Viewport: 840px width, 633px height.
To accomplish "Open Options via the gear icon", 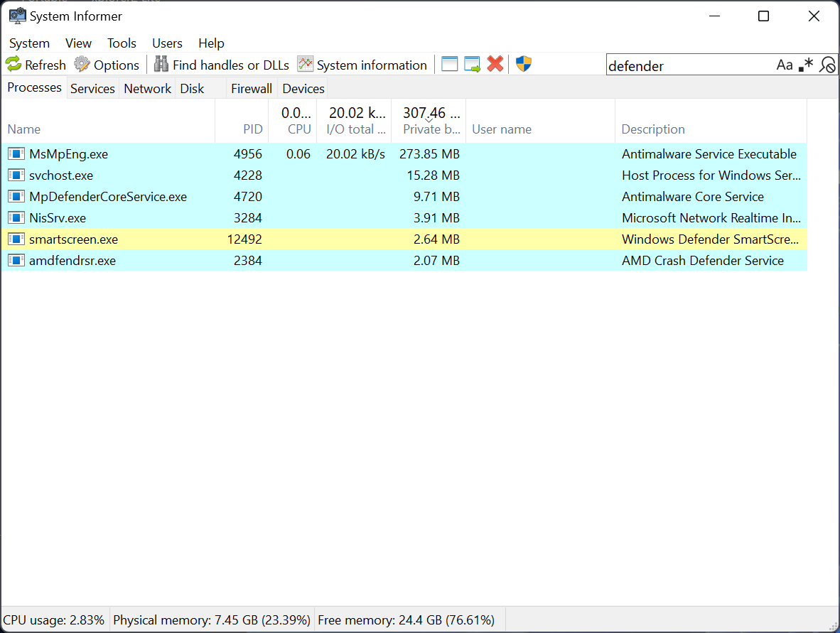I will coord(82,65).
